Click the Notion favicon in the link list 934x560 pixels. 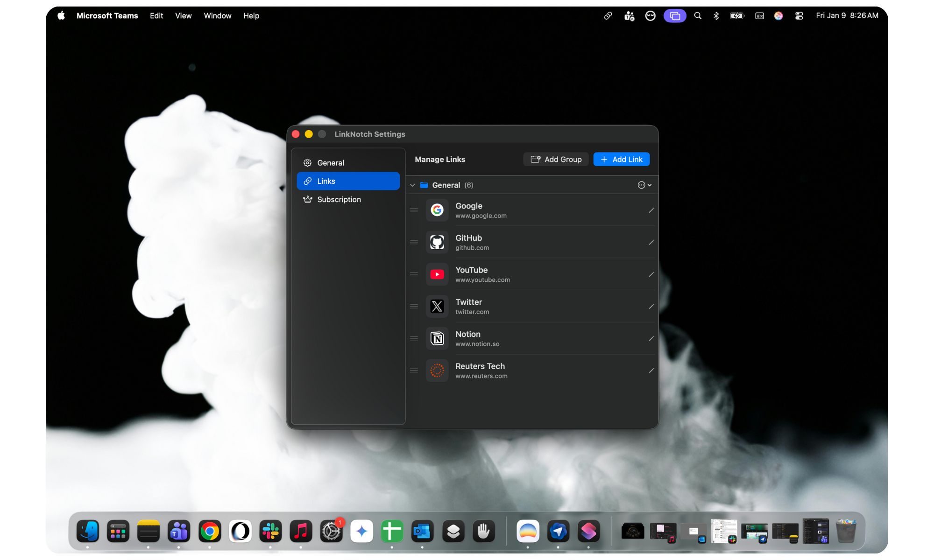[437, 338]
